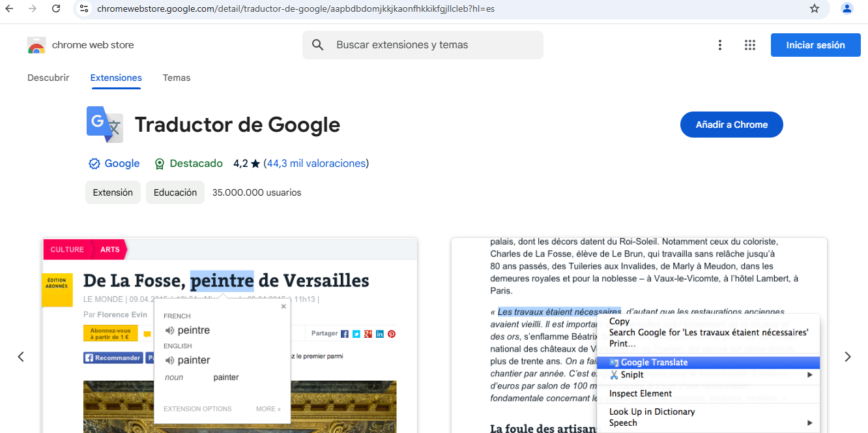
Task: Click the chrome web store logo
Action: pos(36,45)
